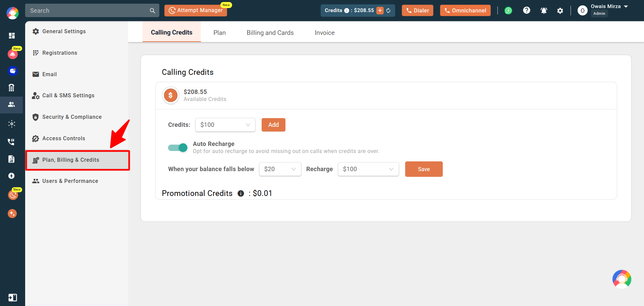Click the Promotional Credits info icon
This screenshot has height=306, width=644.
pos(241,193)
